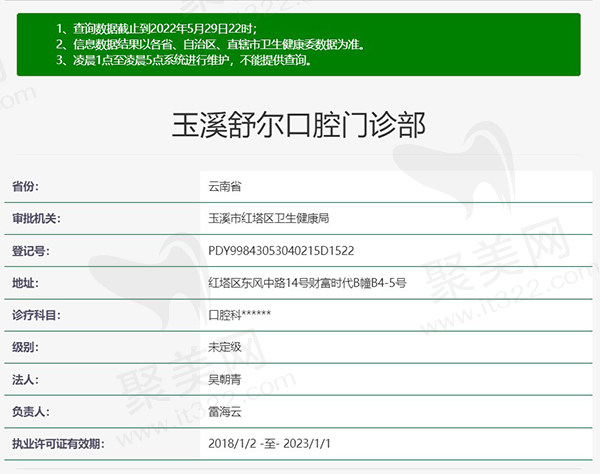Click the notice line about 卫生健康委数据为准
The height and width of the screenshot is (474, 600).
coord(210,44)
